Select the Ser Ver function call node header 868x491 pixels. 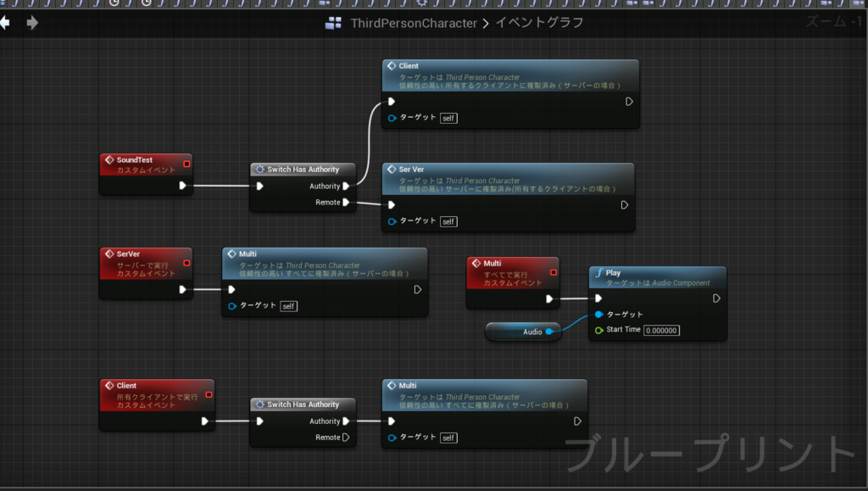tap(509, 178)
